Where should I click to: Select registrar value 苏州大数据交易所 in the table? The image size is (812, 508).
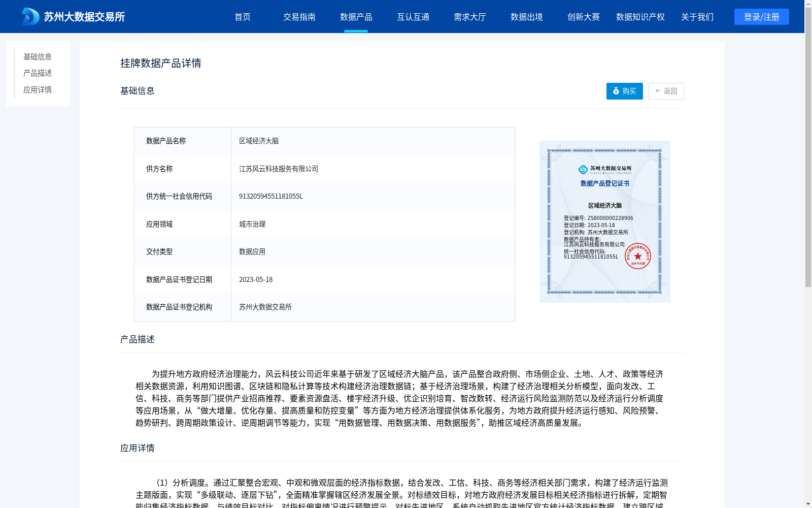(x=265, y=307)
